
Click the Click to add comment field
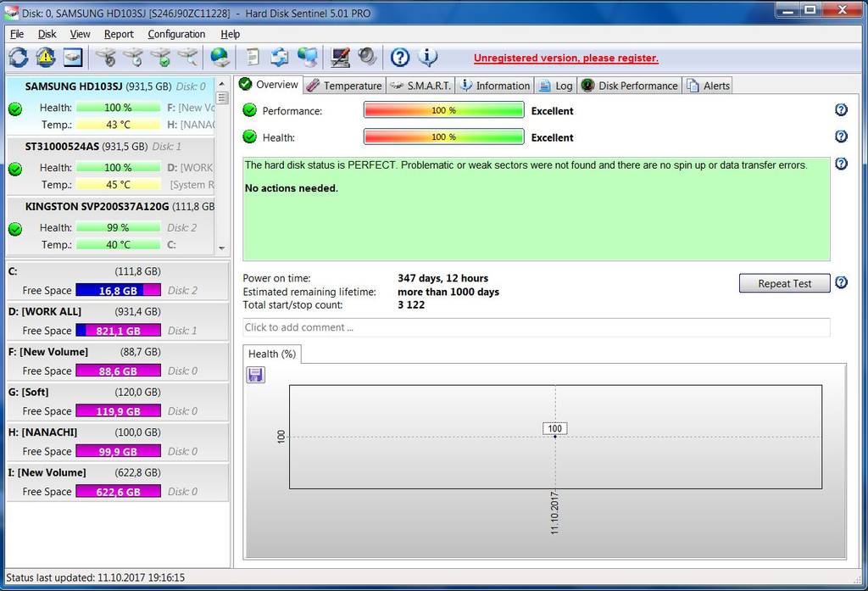tap(536, 327)
